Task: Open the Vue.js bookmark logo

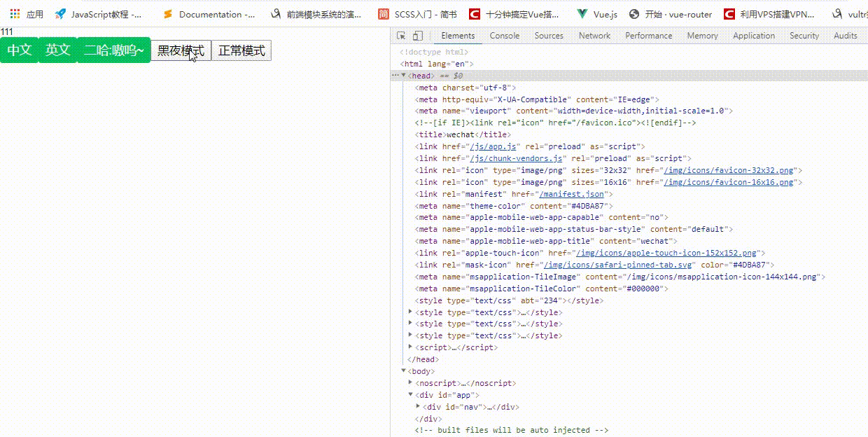Action: coord(582,14)
